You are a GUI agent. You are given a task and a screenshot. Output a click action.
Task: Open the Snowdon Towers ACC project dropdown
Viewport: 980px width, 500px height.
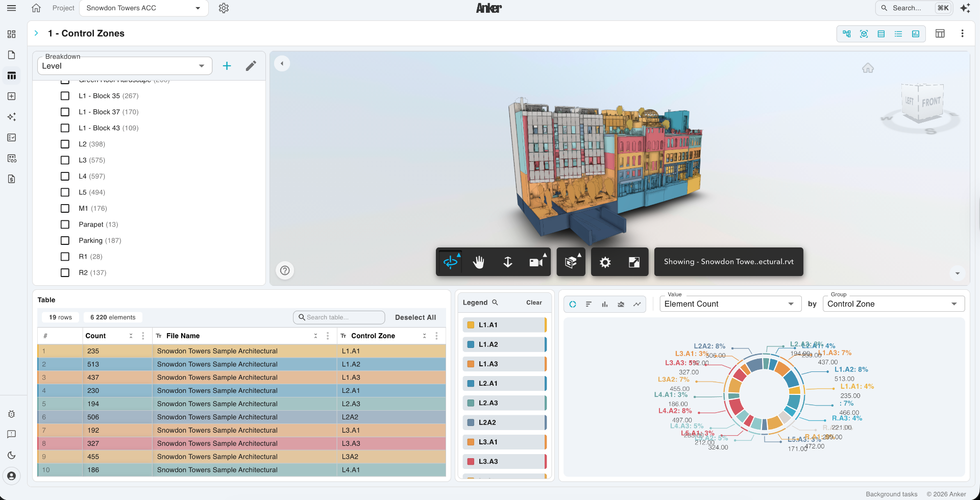coord(143,8)
